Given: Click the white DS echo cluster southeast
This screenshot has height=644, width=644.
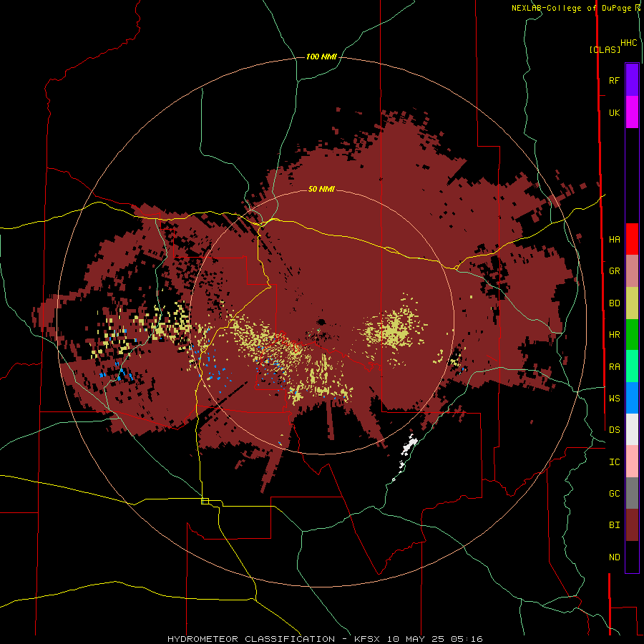Looking at the screenshot, I should [x=409, y=445].
